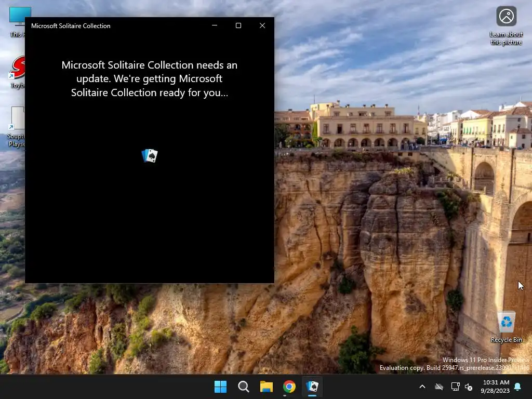Screen dimensions: 532x399
Task: Select the Soupt Playse desktop shortcut
Action: [x=16, y=127]
